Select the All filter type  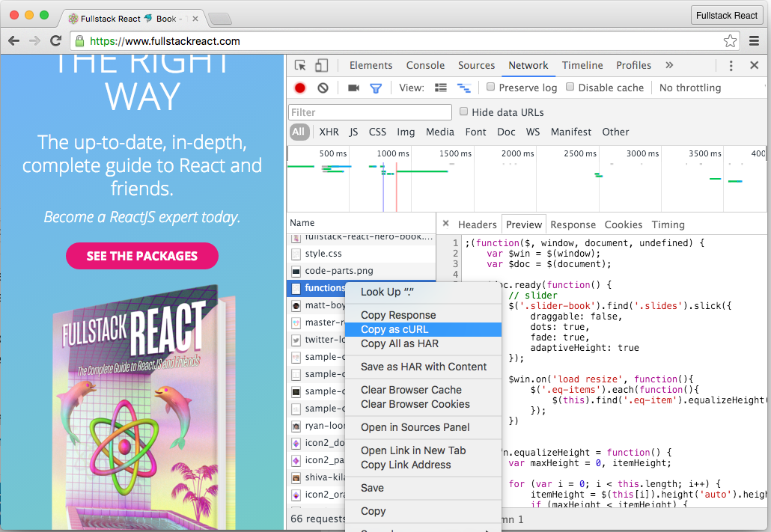pos(299,132)
